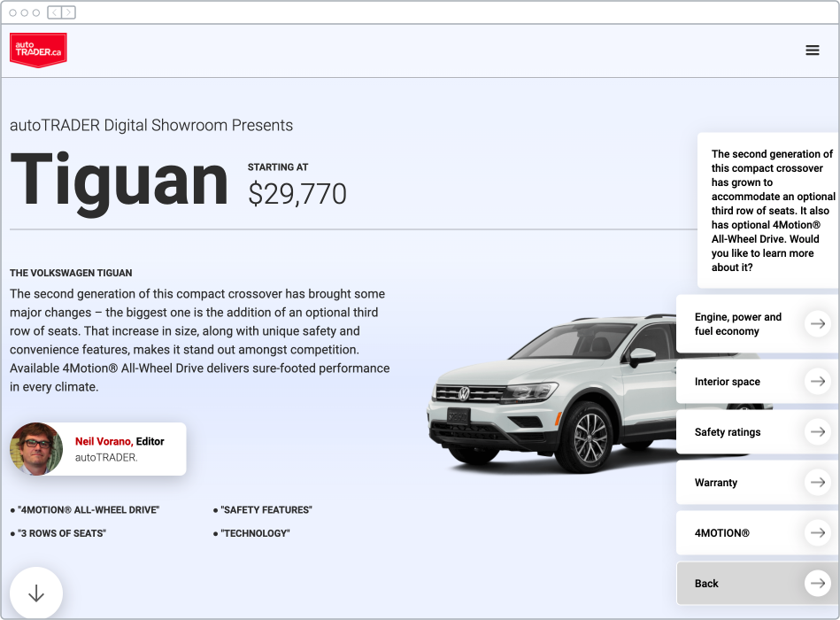Click arrow icon beside Engine, power and fuel economy
The height and width of the screenshot is (620, 840).
point(818,323)
